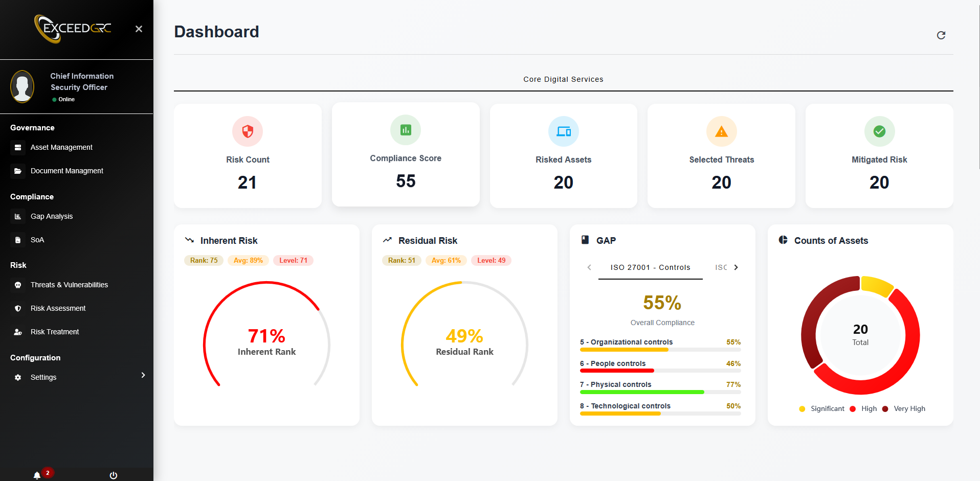Switch to the ISO 27001 - Controls tab
Viewport: 980px width, 481px height.
650,267
